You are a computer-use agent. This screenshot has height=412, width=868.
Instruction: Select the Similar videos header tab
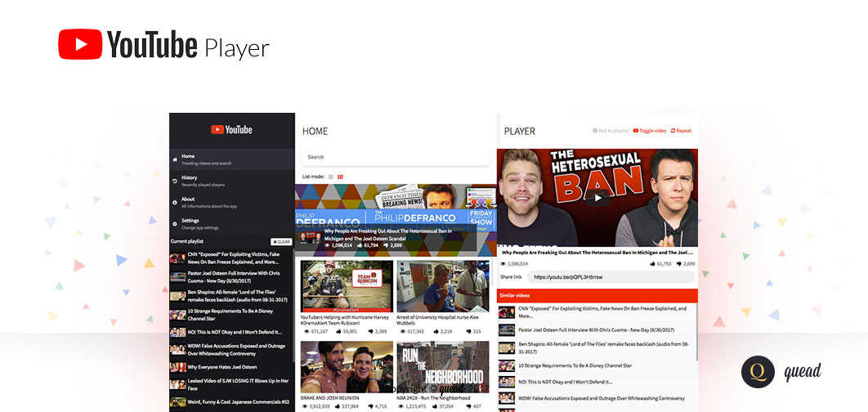point(597,296)
